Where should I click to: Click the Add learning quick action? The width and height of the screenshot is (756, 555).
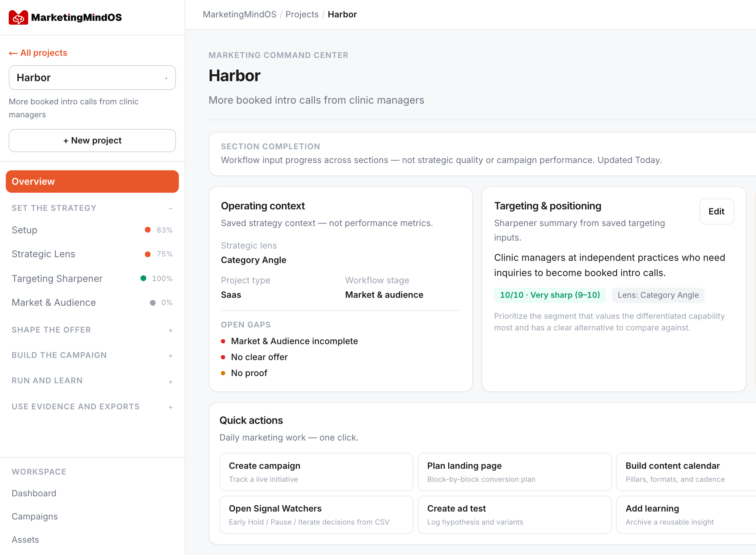coord(686,515)
